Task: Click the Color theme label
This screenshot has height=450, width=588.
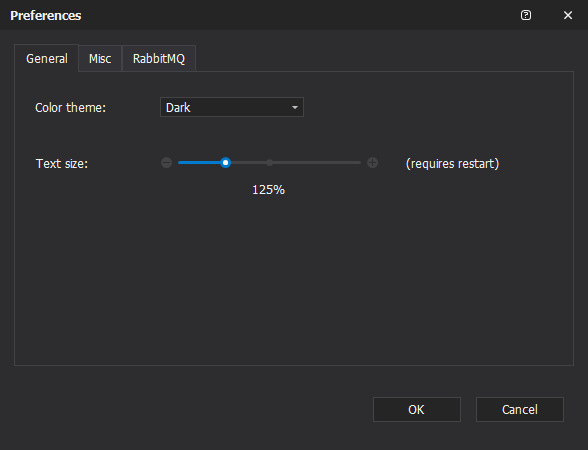Action: tap(70, 108)
